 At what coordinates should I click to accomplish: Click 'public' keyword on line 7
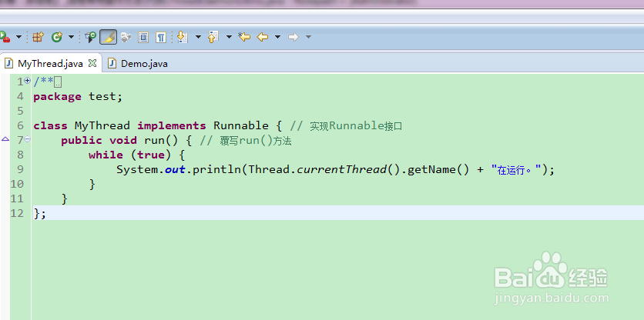82,141
